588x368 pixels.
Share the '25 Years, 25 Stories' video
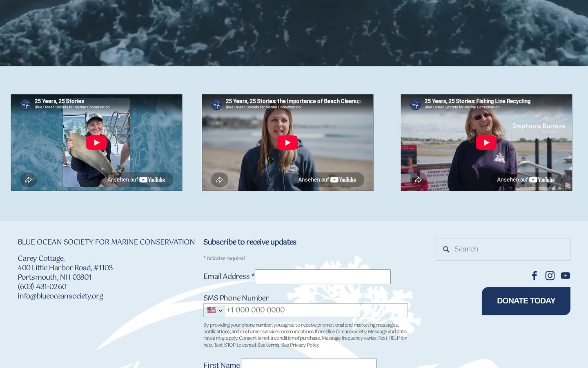29,180
